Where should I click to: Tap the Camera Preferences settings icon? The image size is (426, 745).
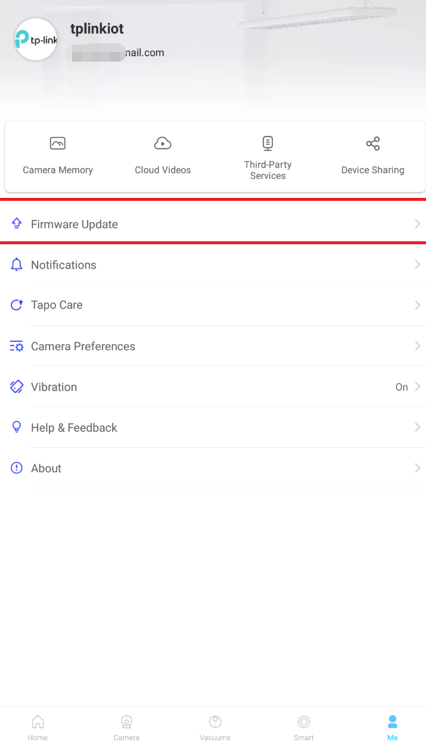tap(17, 346)
